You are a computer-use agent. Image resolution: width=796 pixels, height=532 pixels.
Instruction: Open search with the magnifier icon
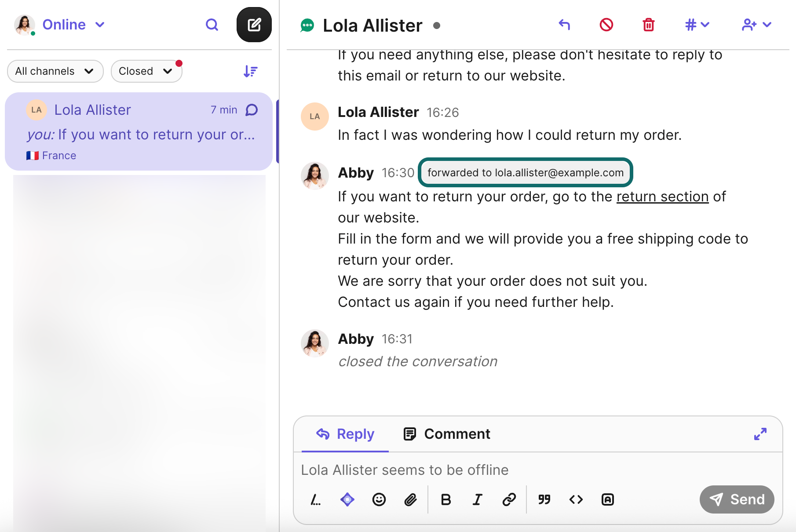212,25
